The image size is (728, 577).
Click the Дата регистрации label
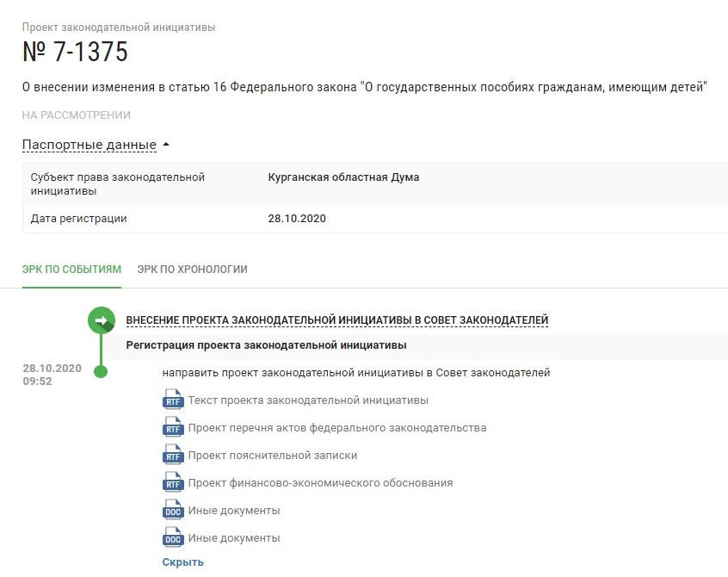click(x=78, y=219)
